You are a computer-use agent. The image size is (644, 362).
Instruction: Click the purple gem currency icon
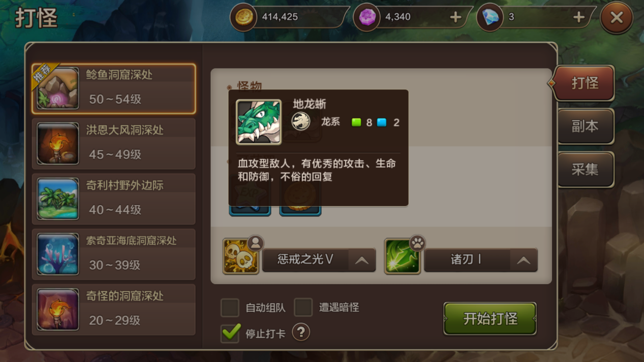(366, 17)
